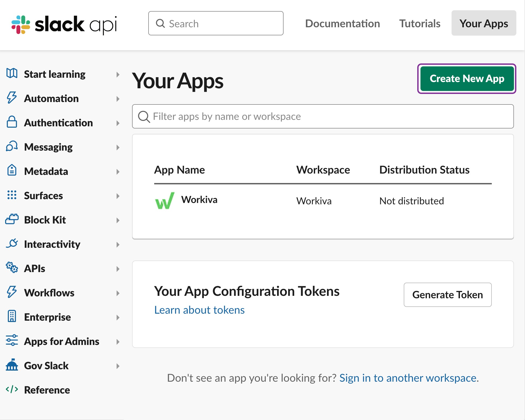Click the Gov Slack capitol icon
525x420 pixels.
pyautogui.click(x=12, y=365)
